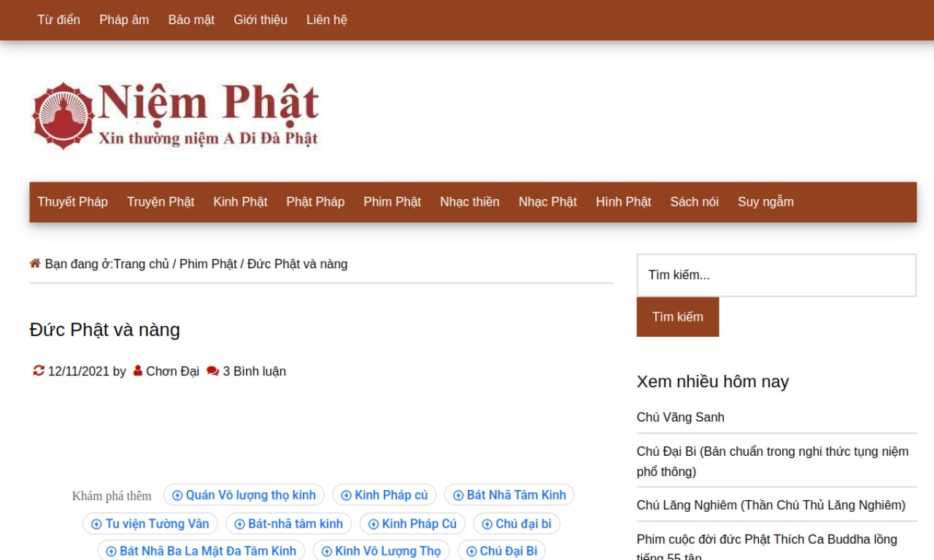The height and width of the screenshot is (560, 934).
Task: Open the Phim Phật menu item
Action: click(x=392, y=202)
